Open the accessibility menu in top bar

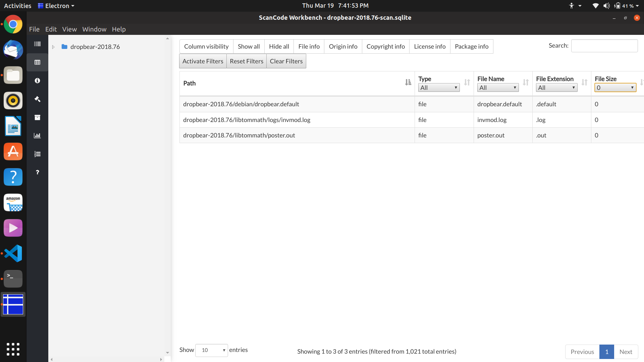pyautogui.click(x=575, y=6)
